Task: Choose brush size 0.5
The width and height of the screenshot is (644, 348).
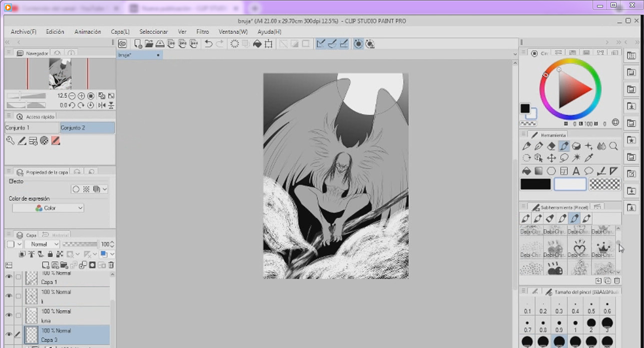Action: point(592,307)
